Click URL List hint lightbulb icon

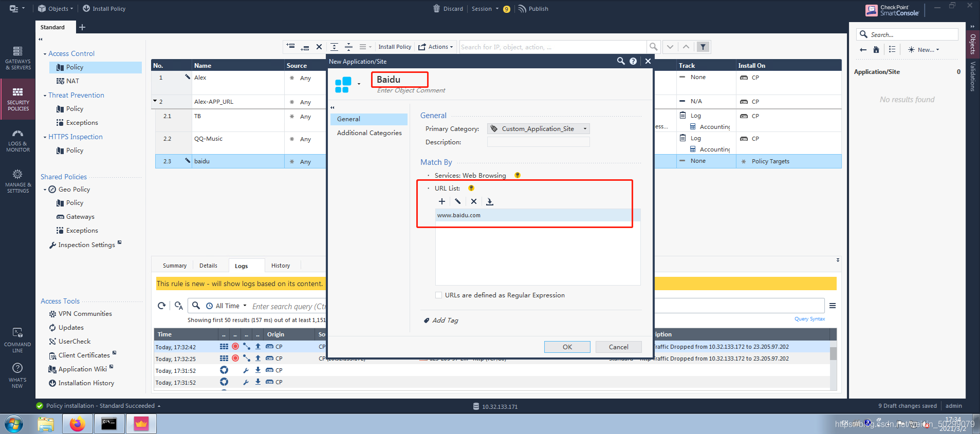pos(471,188)
